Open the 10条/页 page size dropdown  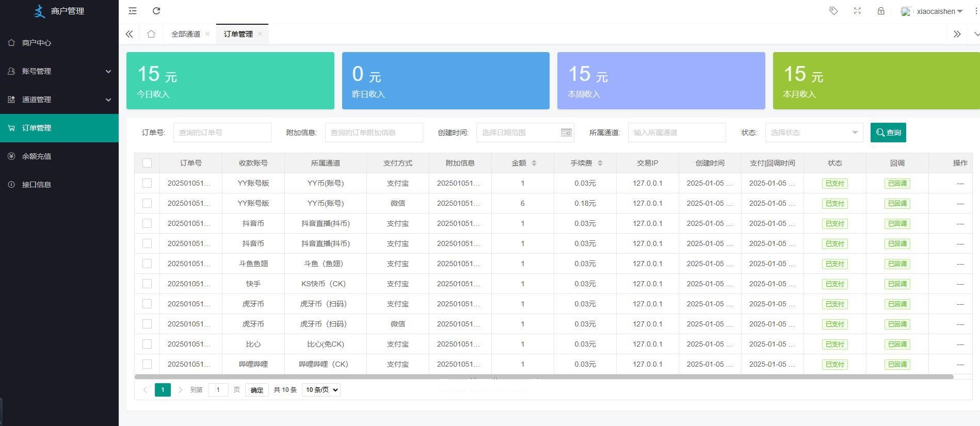click(321, 390)
